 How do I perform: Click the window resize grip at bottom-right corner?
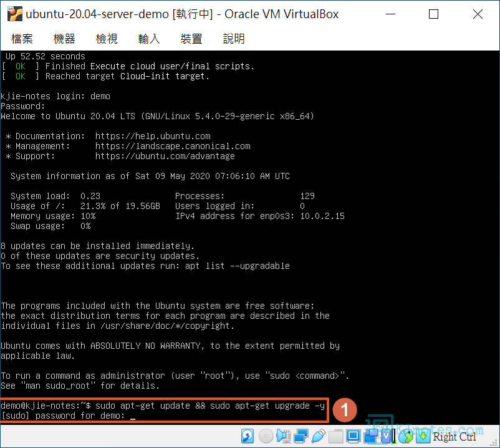point(495,443)
